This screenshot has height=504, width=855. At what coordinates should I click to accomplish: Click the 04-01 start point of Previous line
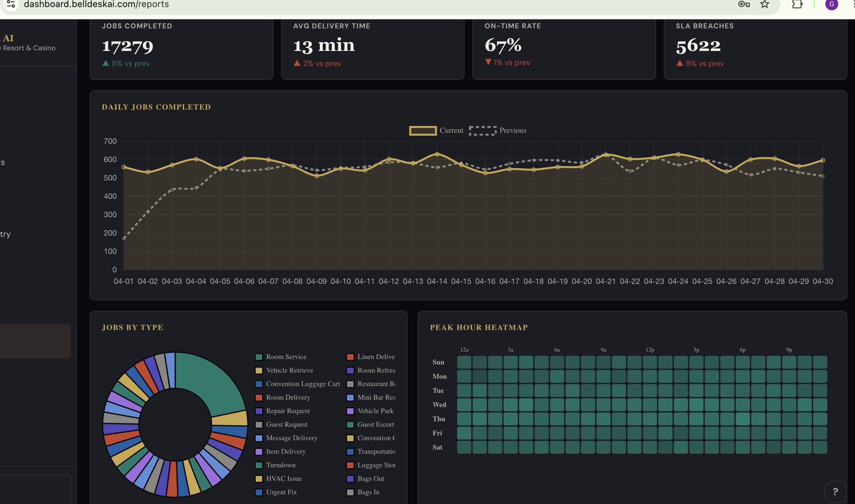tap(124, 238)
